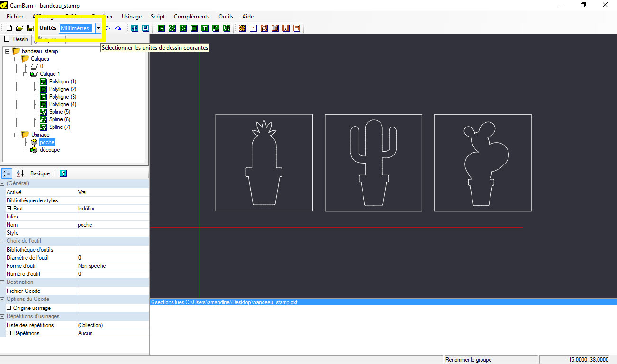This screenshot has height=364, width=617.
Task: Select the Rectangle drawing tool
Action: pos(194,28)
